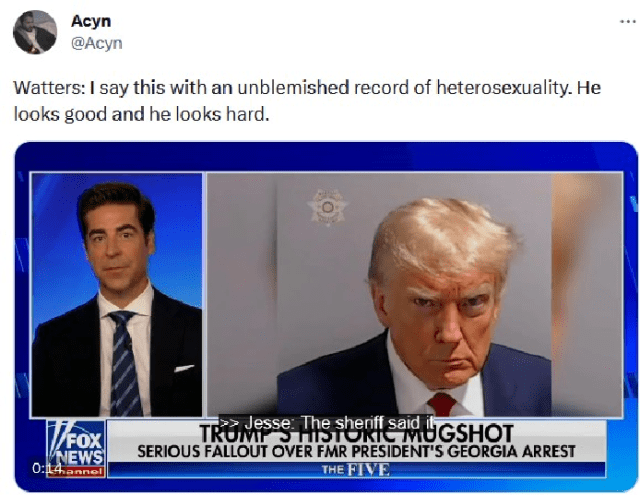Click the 0:14 video duration label
Screen dimensions: 640x495
(46, 469)
